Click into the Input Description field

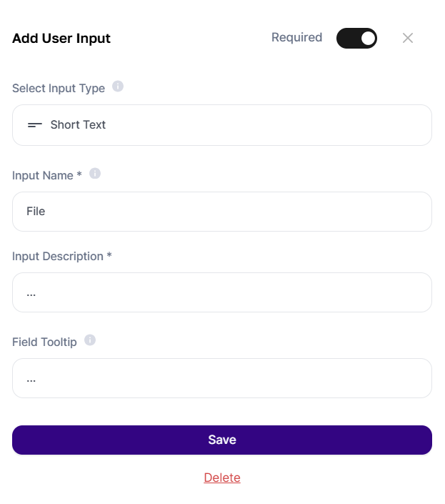(222, 292)
